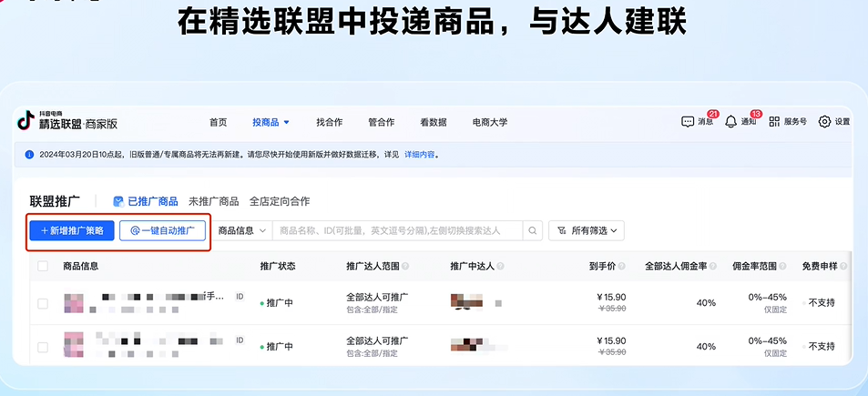The image size is (868, 396).
Task: Check the second product row checkbox
Action: pyautogui.click(x=43, y=347)
